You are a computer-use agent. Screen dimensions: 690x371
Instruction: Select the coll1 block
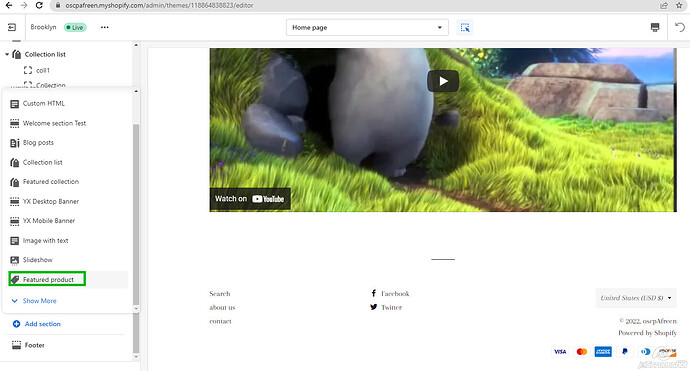[x=43, y=70]
